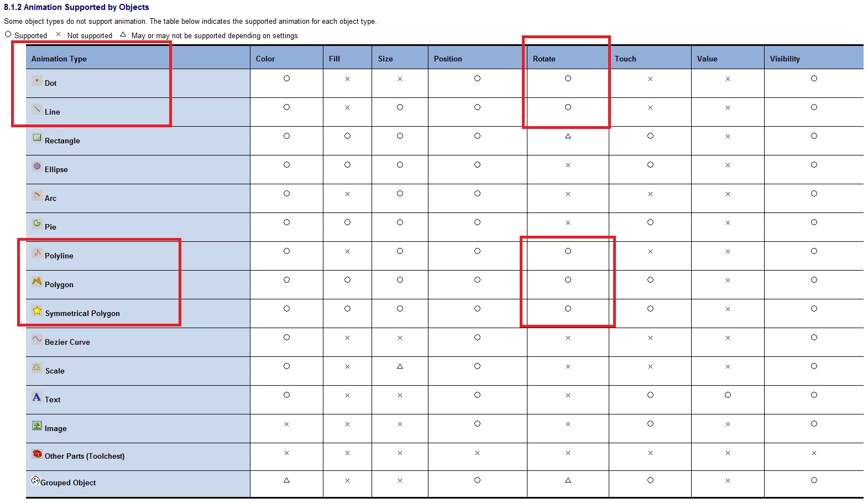The height and width of the screenshot is (503, 868).
Task: Click the Rotate circle symbol in Polygon row
Action: click(x=568, y=280)
